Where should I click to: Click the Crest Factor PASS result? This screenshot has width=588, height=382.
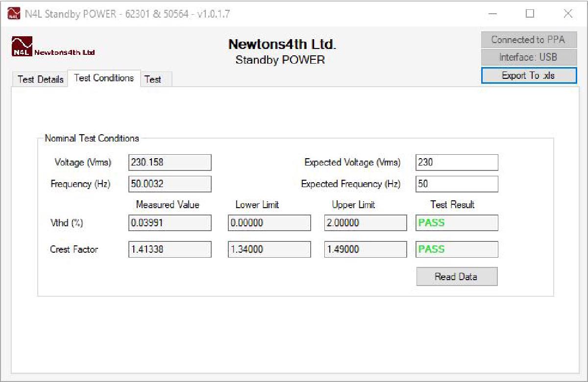(456, 249)
